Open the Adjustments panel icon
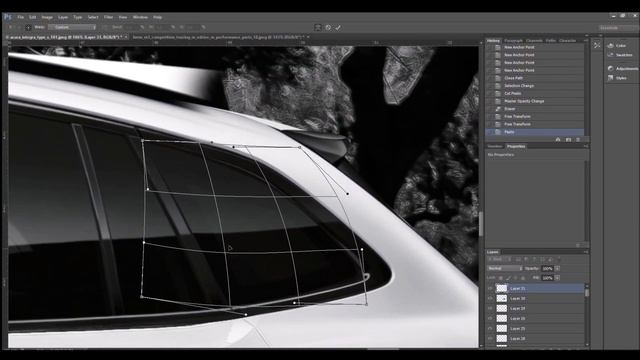The width and height of the screenshot is (640, 360). pyautogui.click(x=611, y=69)
